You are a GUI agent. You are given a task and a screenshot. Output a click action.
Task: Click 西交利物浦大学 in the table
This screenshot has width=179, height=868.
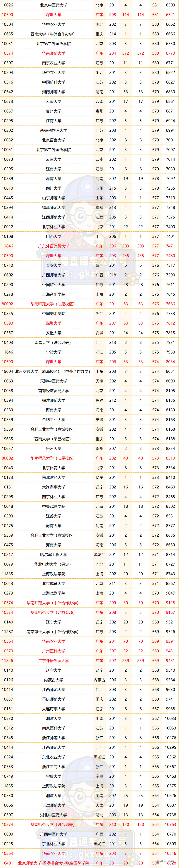point(54,130)
